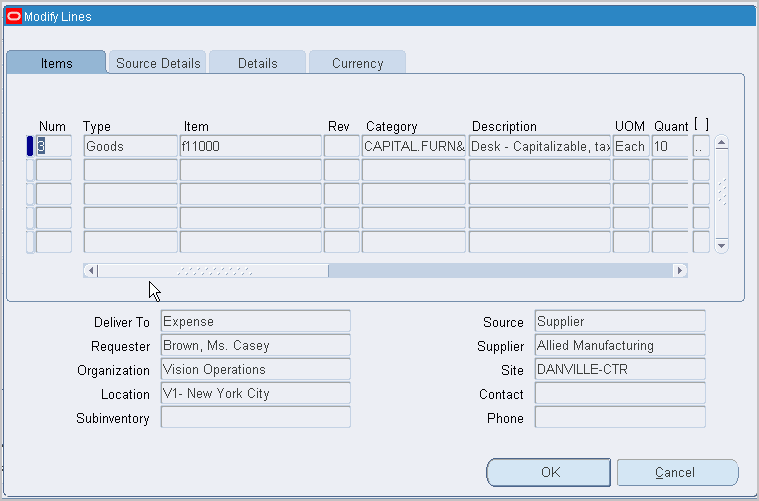Open the Details tab
Screen dimensions: 759x501
258,63
